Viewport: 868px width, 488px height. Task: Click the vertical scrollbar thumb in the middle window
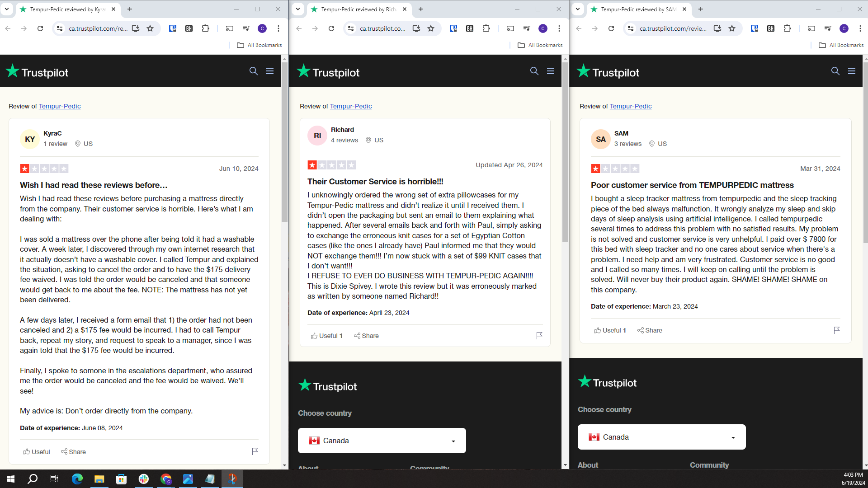[565, 152]
